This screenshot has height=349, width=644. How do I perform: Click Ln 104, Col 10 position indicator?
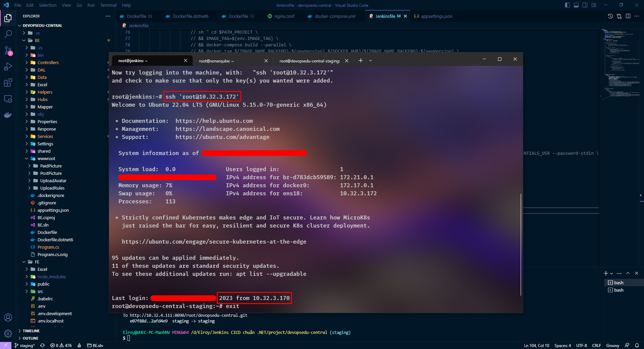pos(537,345)
